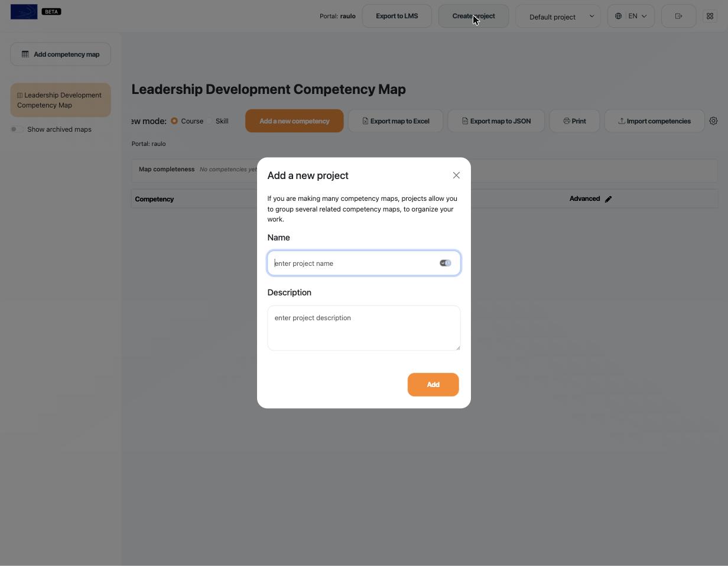Open map settings gear icon

(x=713, y=121)
